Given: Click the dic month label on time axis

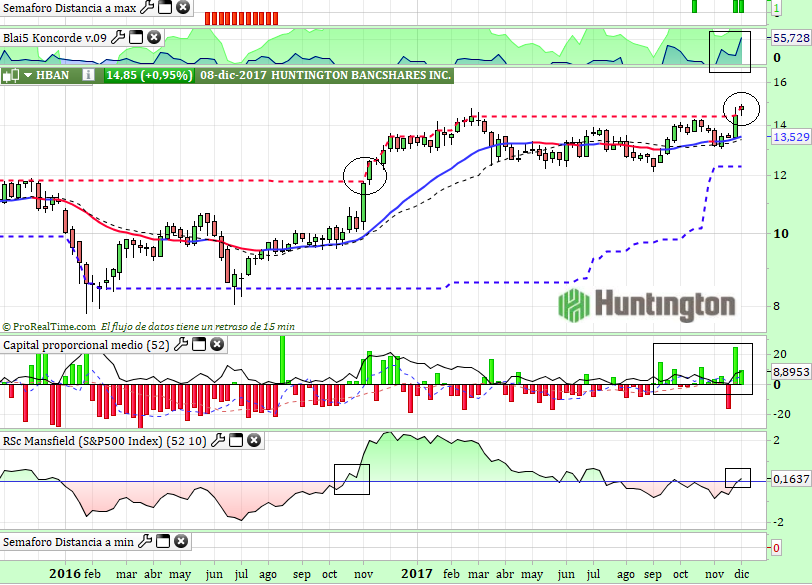Looking at the screenshot, I should pos(742,574).
